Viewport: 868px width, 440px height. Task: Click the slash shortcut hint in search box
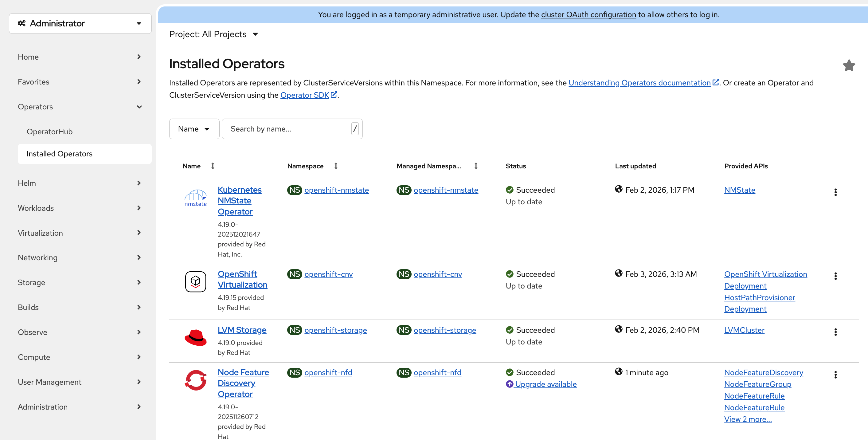pos(355,129)
